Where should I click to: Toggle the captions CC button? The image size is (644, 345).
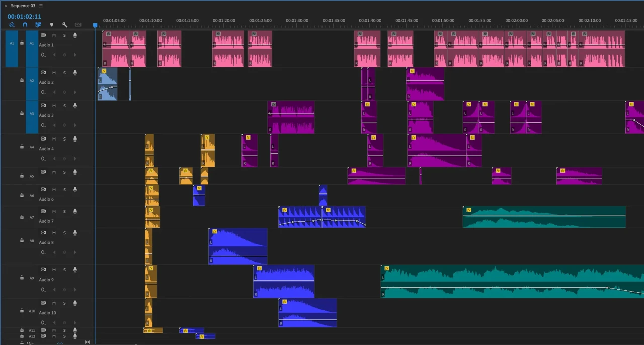pos(78,24)
